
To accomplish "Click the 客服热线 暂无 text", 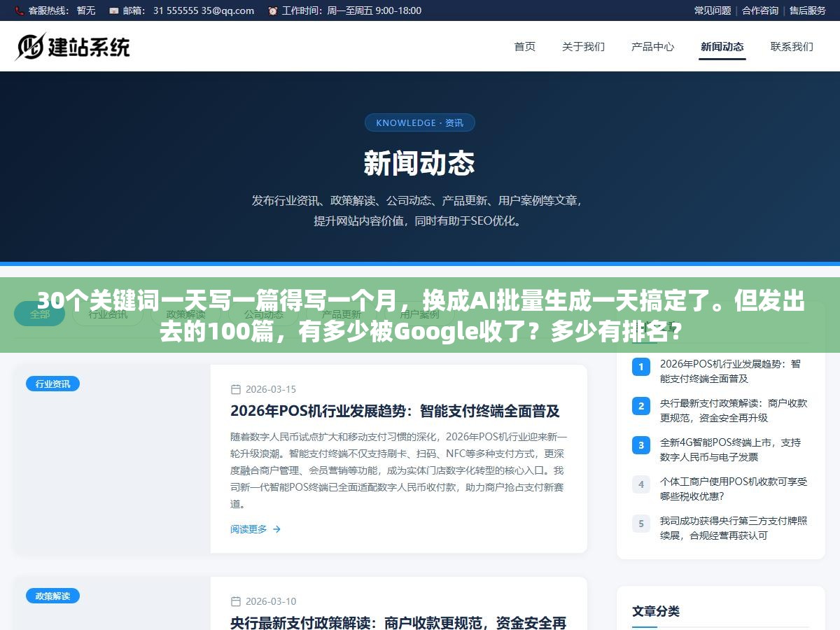I will click(x=62, y=10).
